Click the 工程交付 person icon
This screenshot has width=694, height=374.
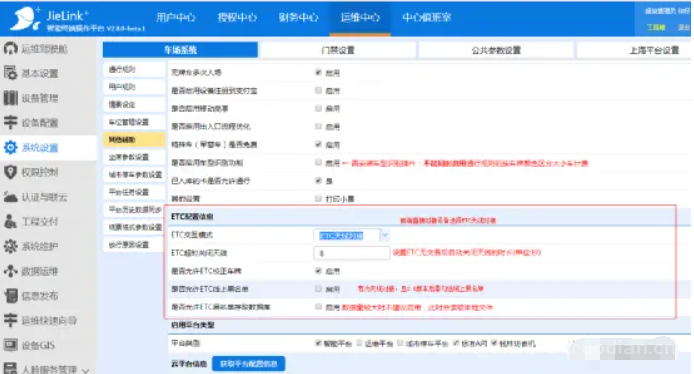(10, 221)
